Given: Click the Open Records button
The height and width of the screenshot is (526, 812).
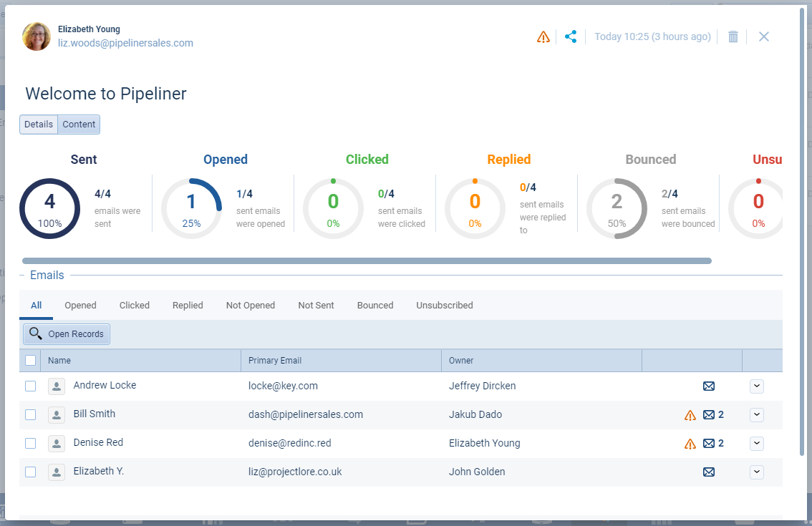Looking at the screenshot, I should (67, 334).
